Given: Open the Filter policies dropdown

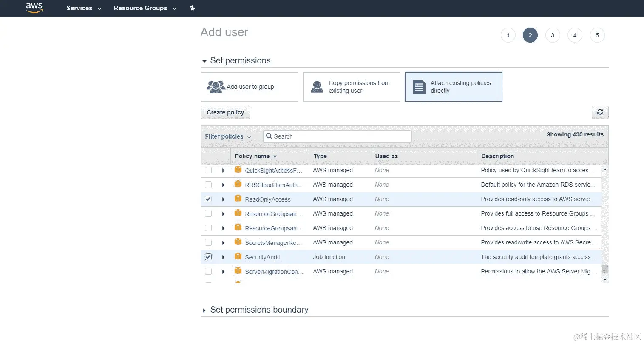Looking at the screenshot, I should pos(228,136).
